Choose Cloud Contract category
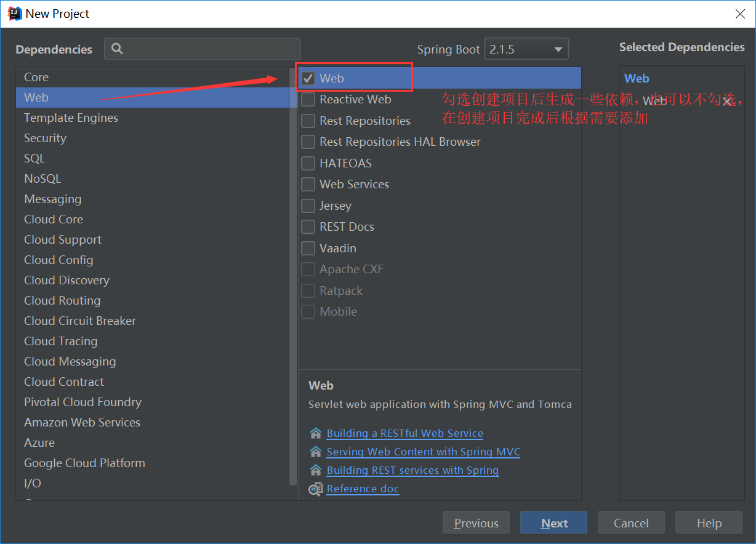The height and width of the screenshot is (544, 756). (x=153, y=382)
